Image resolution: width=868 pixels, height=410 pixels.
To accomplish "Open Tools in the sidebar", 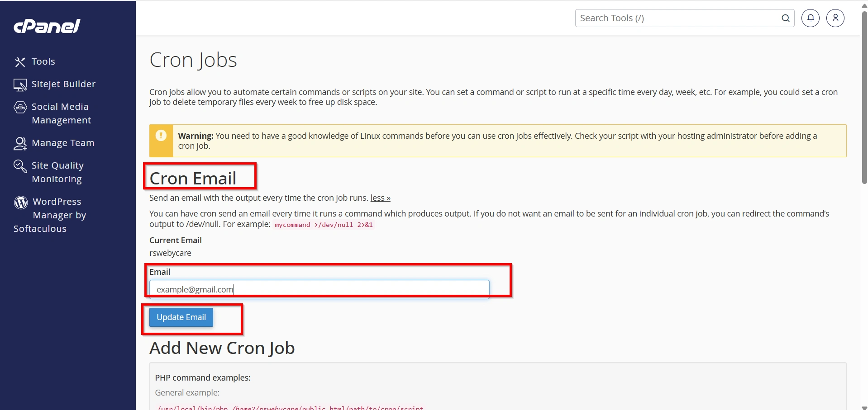I will pos(43,61).
